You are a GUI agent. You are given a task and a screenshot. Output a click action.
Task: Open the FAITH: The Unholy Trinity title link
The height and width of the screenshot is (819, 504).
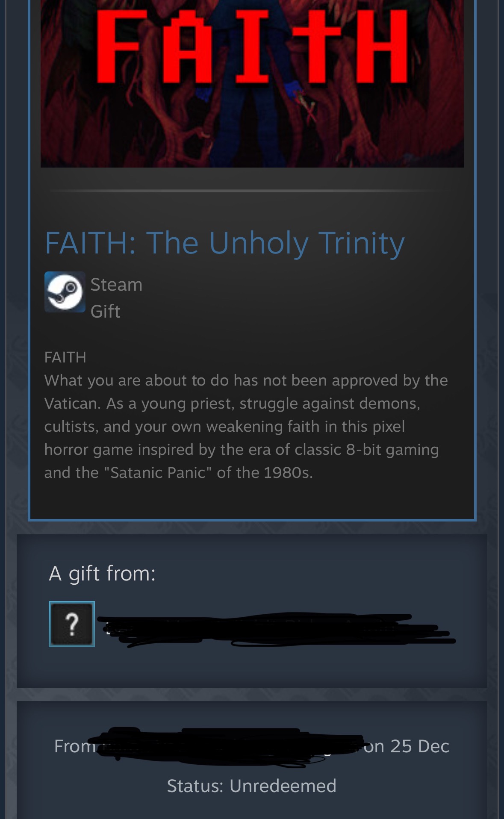pyautogui.click(x=224, y=243)
